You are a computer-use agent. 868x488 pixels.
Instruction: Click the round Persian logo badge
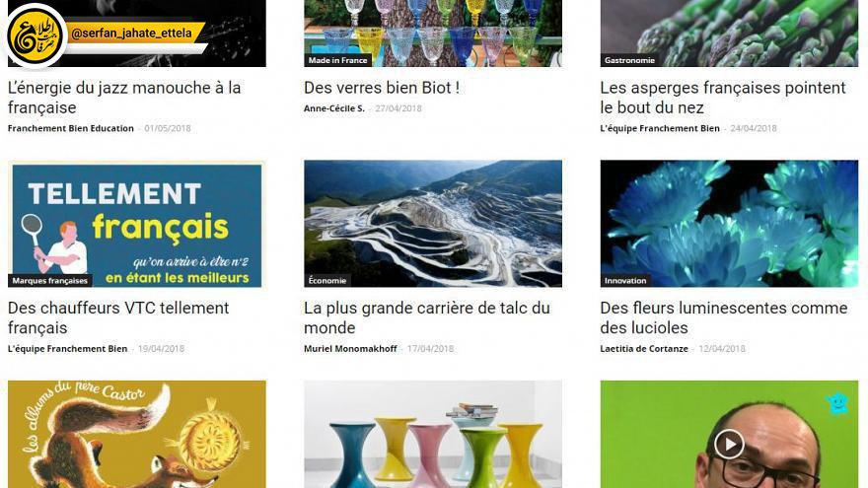coord(36,35)
